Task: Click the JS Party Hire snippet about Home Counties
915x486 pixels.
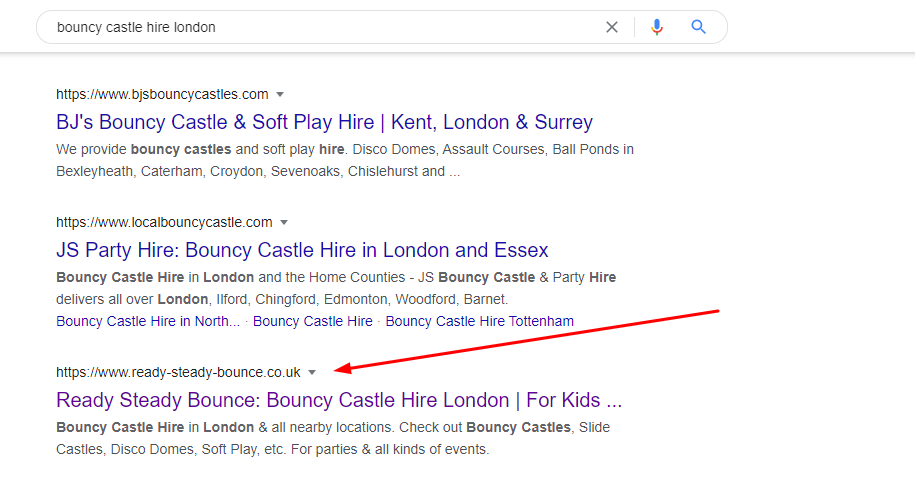Action: [336, 288]
